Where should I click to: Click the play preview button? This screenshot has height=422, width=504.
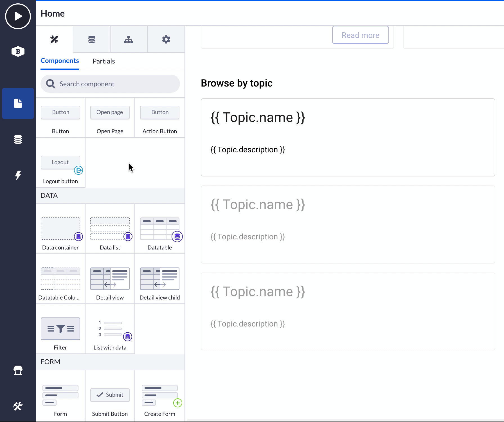(x=18, y=16)
